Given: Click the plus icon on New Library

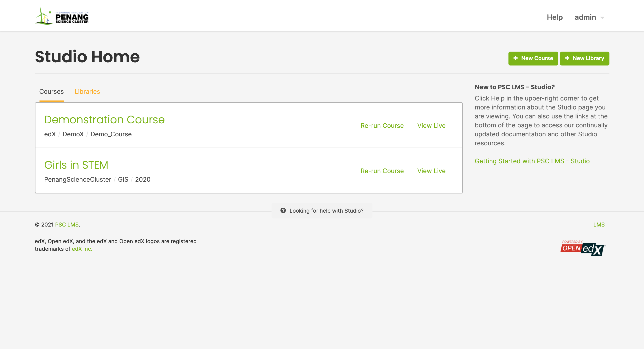Looking at the screenshot, I should click(567, 58).
